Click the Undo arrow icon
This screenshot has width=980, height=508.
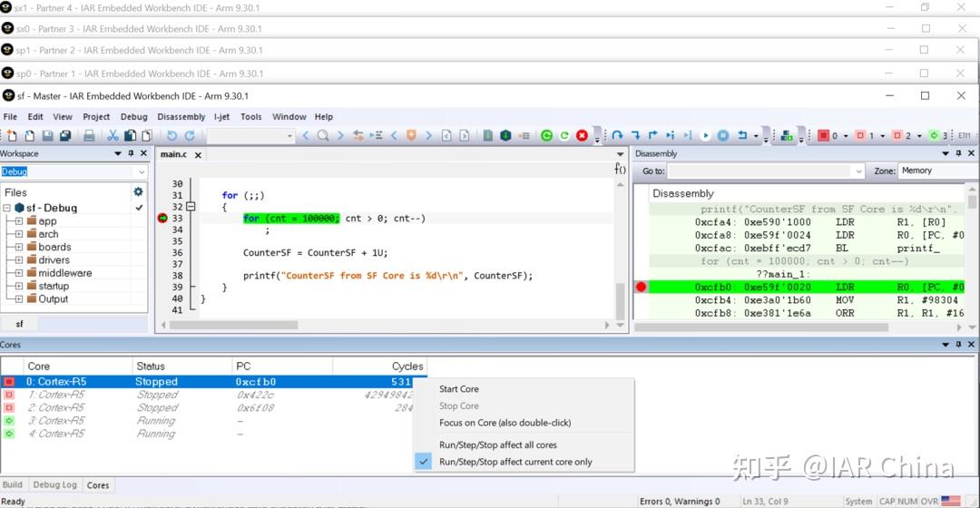tap(171, 135)
